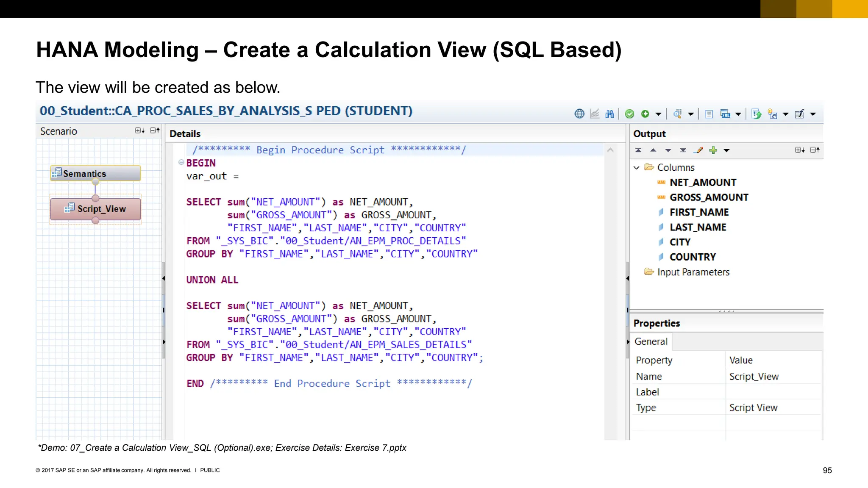Click the AN_EPM_PROC_DETAILS FROM line
The height and width of the screenshot is (488, 868).
click(x=326, y=241)
